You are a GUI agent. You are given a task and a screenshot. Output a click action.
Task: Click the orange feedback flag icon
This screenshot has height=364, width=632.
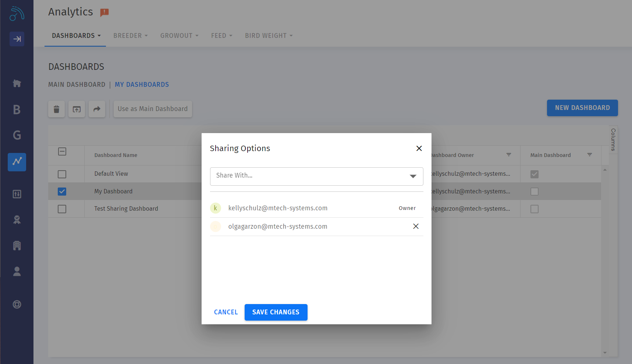click(104, 13)
